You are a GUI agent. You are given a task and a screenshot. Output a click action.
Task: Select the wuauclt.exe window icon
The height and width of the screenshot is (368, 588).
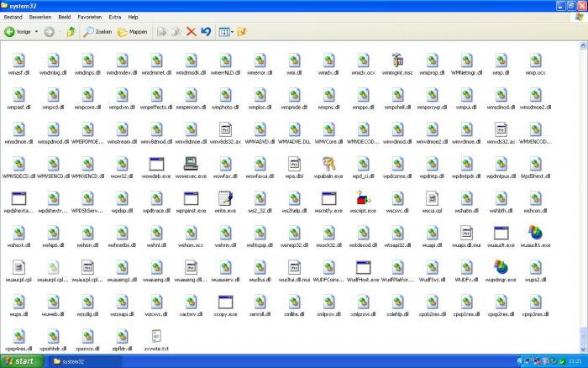coord(501,233)
